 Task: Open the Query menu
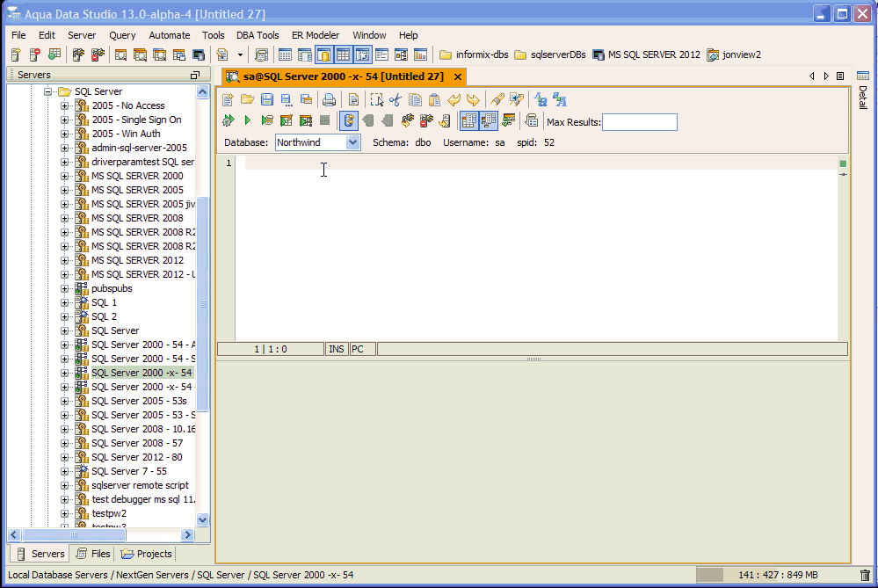click(x=122, y=35)
